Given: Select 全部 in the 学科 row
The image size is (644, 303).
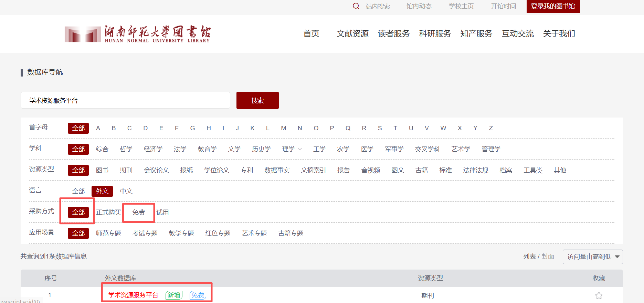Looking at the screenshot, I should 78,149.
